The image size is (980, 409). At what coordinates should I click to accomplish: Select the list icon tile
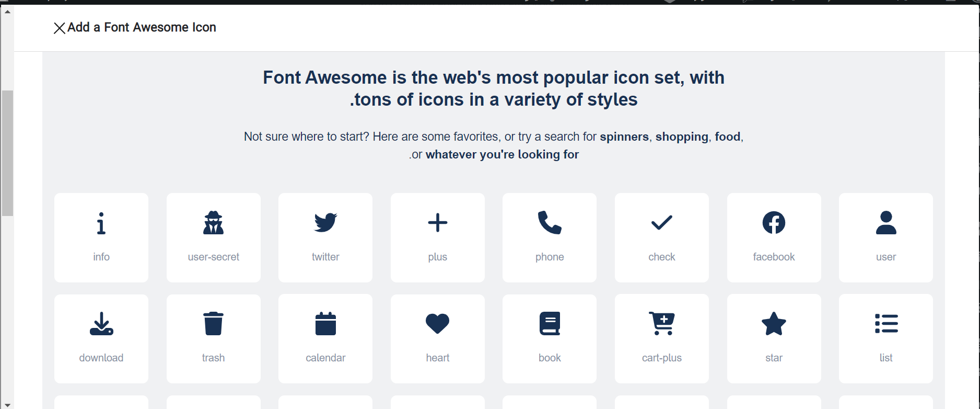(886, 338)
